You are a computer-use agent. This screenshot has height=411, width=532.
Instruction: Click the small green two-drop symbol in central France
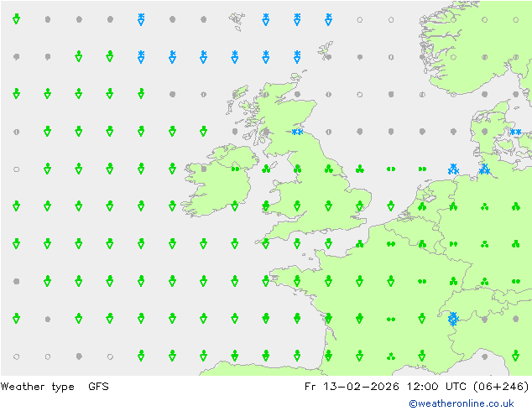391,319
